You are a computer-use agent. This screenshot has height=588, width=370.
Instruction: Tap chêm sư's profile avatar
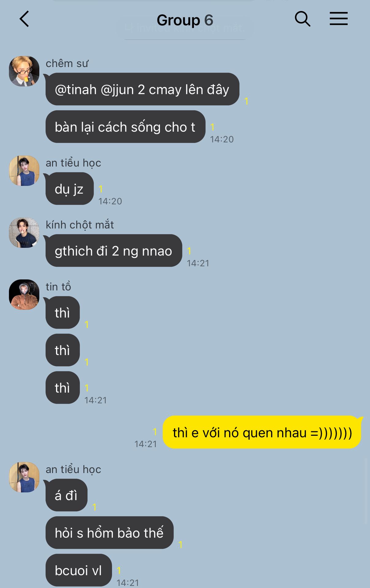tap(24, 71)
